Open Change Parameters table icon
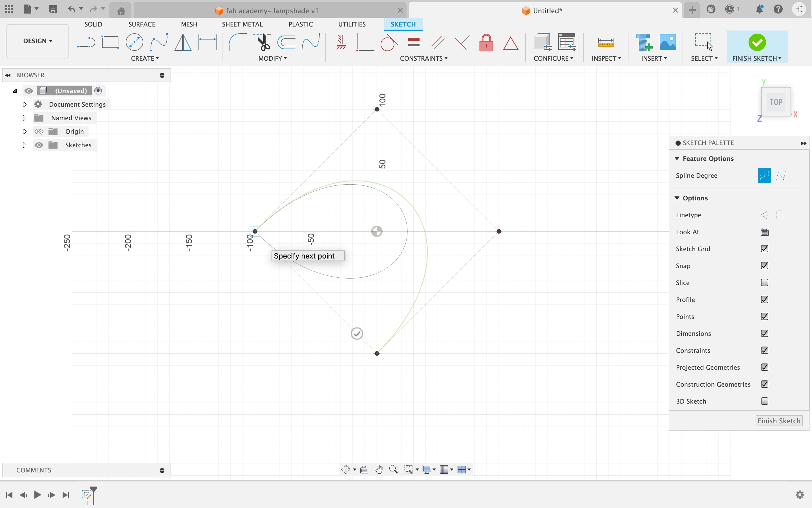 point(567,42)
